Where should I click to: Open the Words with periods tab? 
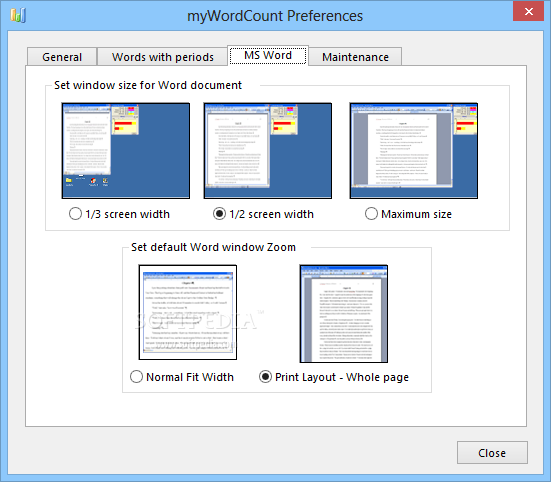[162, 57]
